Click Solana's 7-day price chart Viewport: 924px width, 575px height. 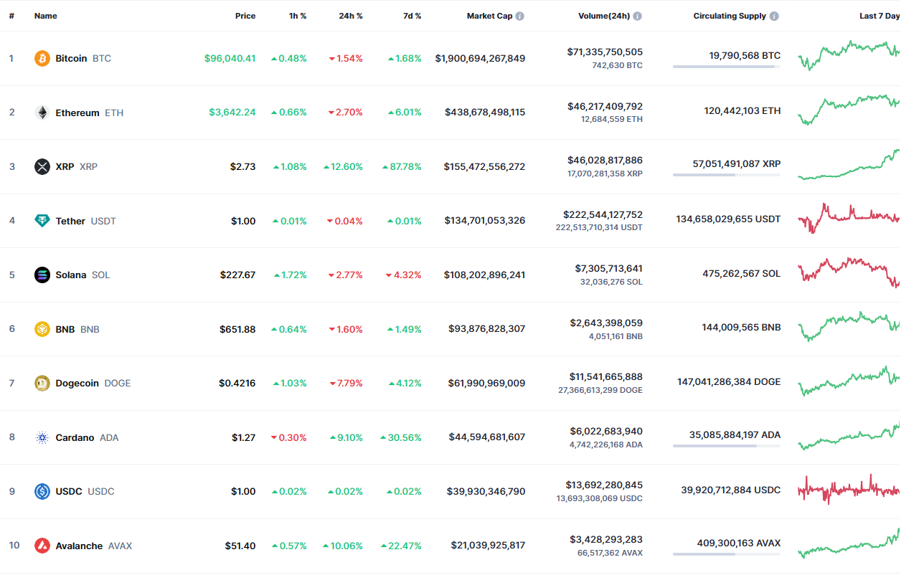(849, 272)
